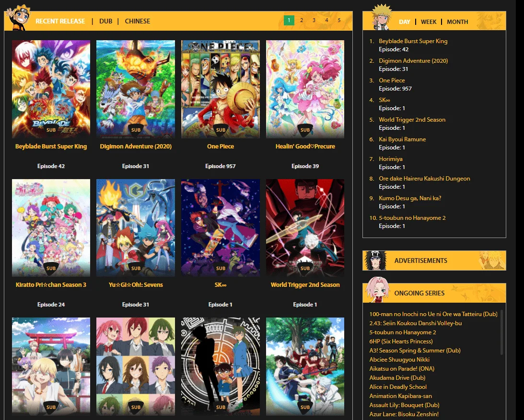Go to page 1 of recent releases
This screenshot has height=420, width=524.
(x=289, y=21)
